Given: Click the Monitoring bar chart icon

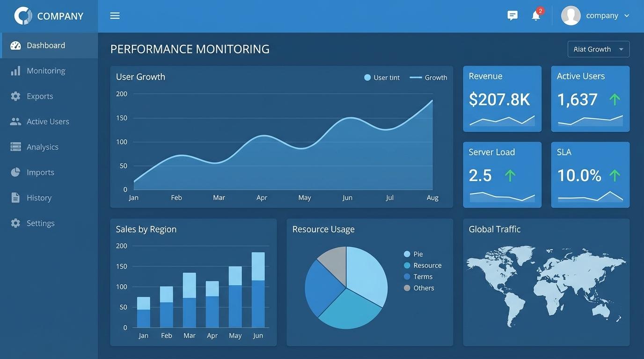Looking at the screenshot, I should 15,71.
